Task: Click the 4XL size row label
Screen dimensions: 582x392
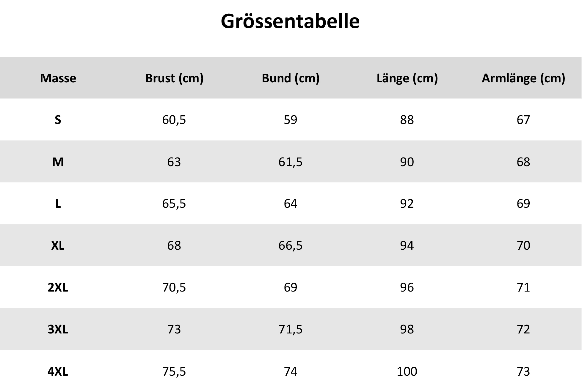Action: point(58,371)
